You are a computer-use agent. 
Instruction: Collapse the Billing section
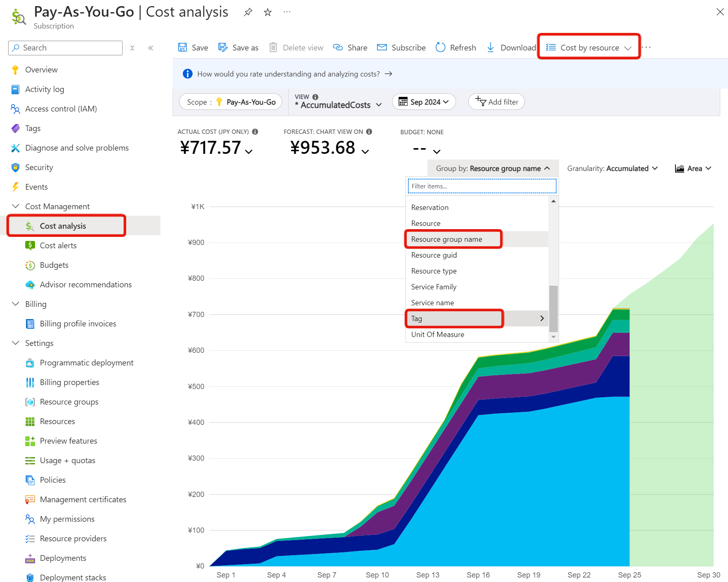pyautogui.click(x=15, y=304)
